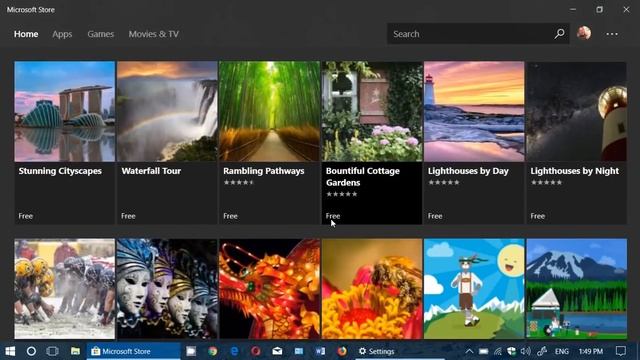
Task: Open the Waterfall Tour theme image
Action: pos(167,111)
